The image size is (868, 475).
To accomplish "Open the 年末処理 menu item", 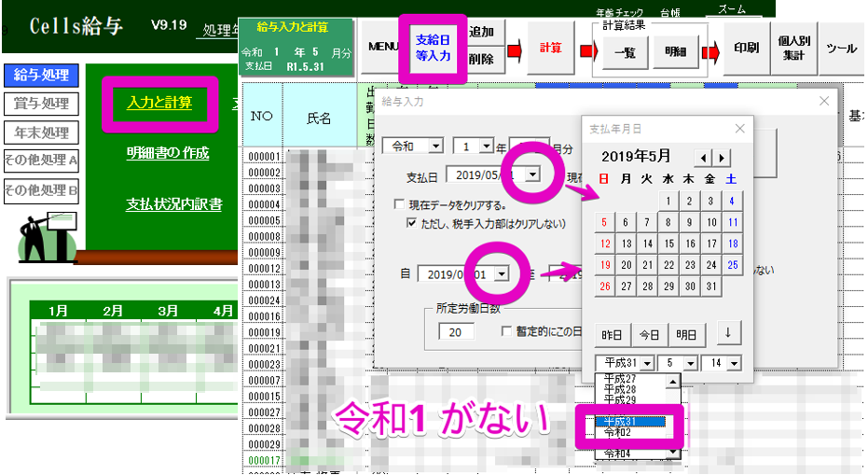I will tap(42, 133).
